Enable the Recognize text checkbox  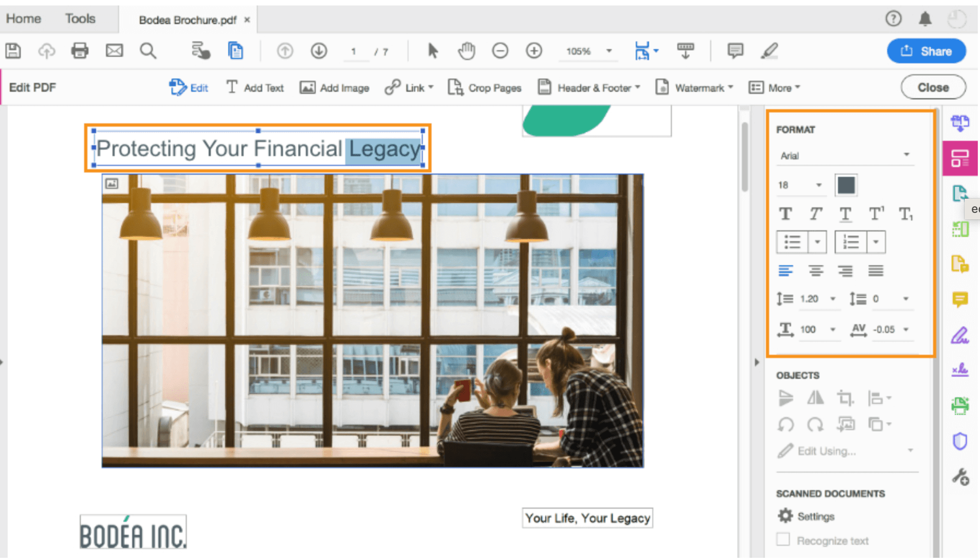[x=783, y=540]
